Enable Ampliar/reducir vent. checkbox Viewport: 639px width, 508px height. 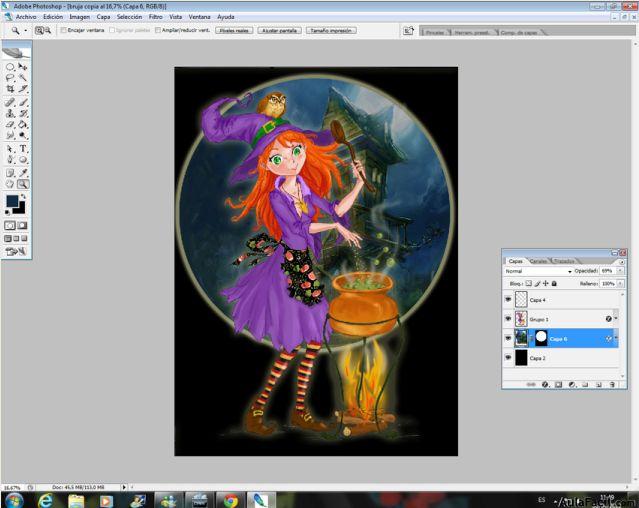[x=158, y=30]
